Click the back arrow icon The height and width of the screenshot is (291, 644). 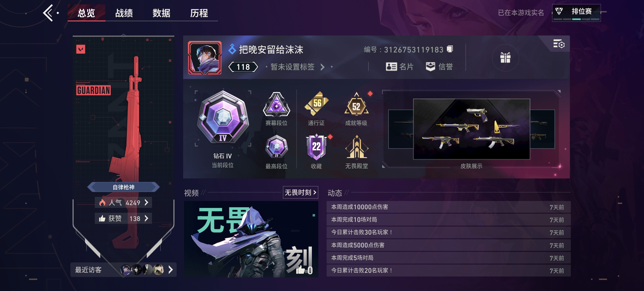click(x=49, y=13)
